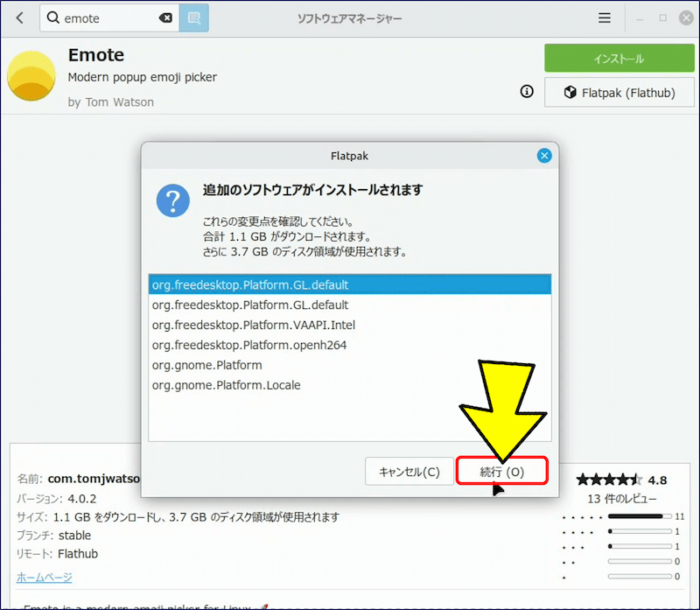Click the 続行 (O) button to continue
The width and height of the screenshot is (700, 610).
(502, 472)
